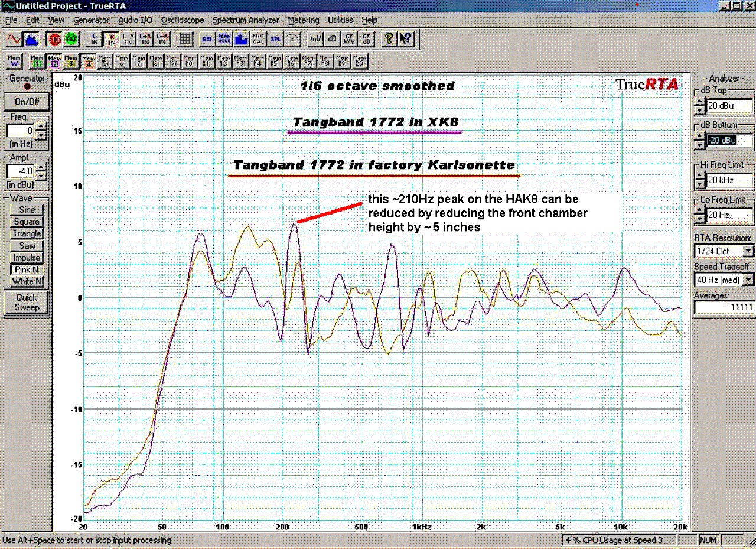The width and height of the screenshot is (756, 549).
Task: Click the red STOP sign icon
Action: coord(54,39)
